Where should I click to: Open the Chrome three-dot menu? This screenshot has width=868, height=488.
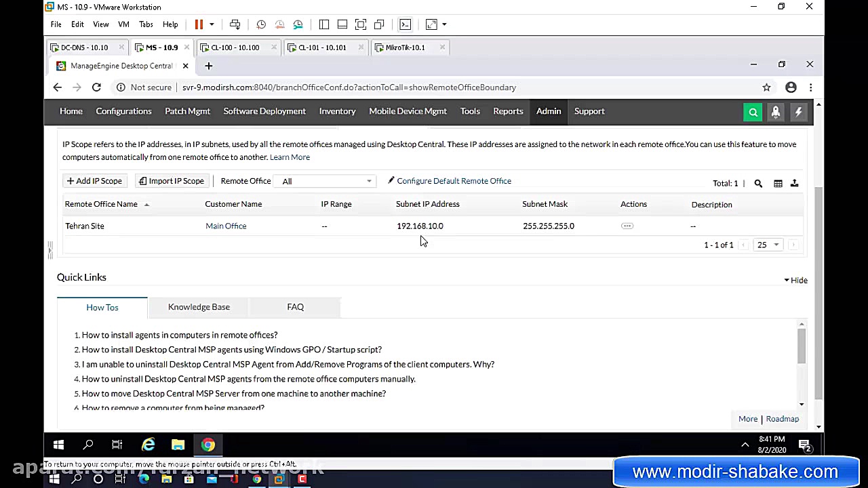(810, 87)
